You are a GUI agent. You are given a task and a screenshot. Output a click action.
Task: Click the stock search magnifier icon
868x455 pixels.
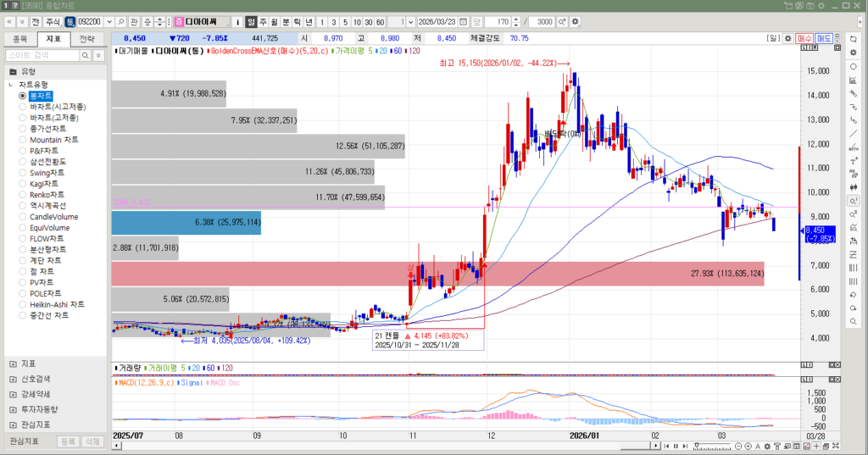(121, 21)
